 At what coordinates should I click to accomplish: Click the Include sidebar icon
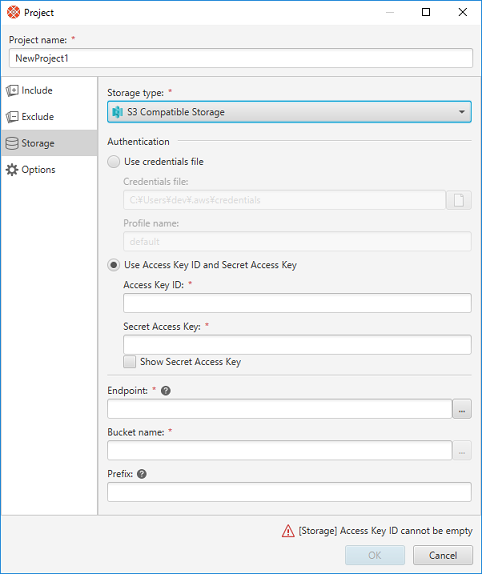click(x=12, y=90)
